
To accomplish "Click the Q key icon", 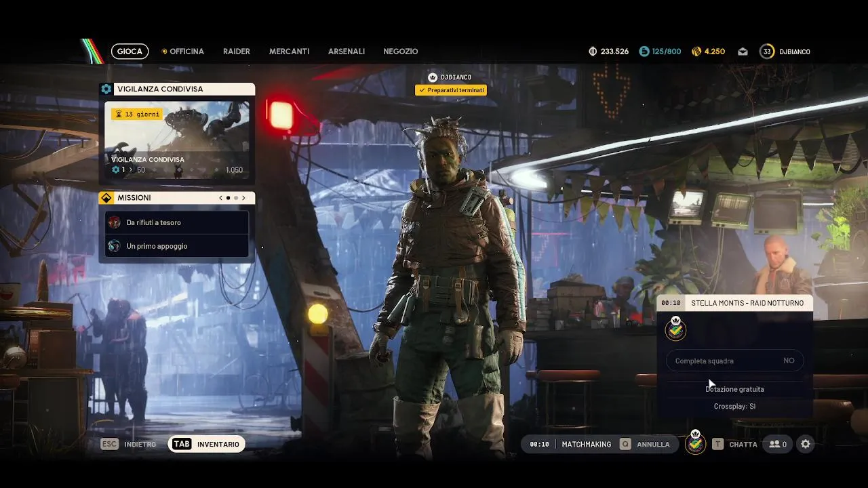I will pos(625,444).
